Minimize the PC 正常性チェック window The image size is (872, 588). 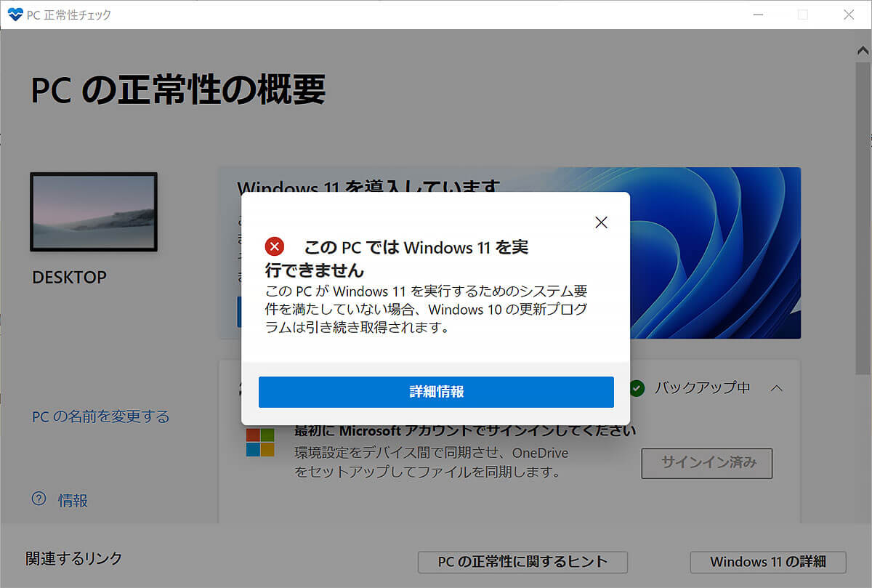point(758,15)
